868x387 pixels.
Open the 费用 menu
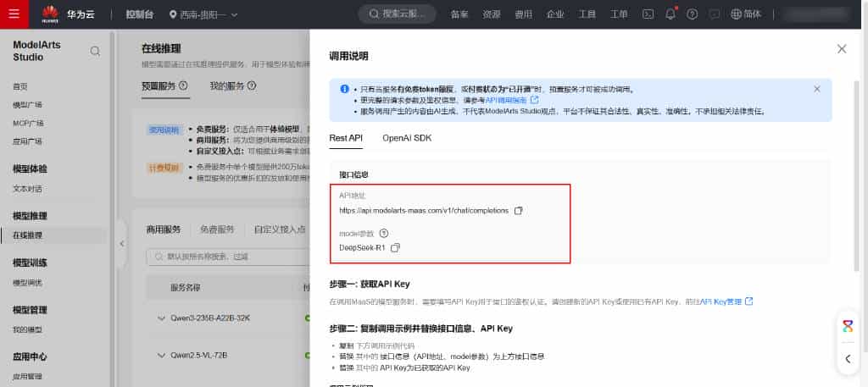523,15
